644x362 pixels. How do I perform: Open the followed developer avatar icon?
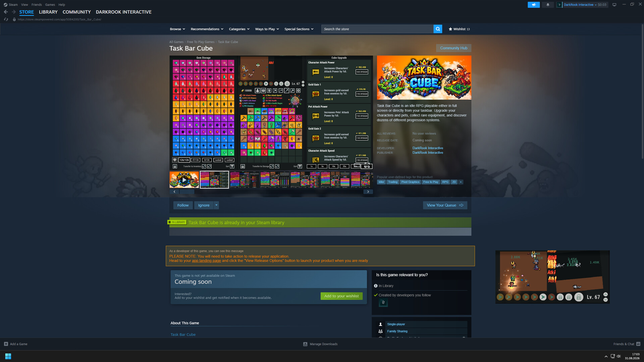coord(383,303)
